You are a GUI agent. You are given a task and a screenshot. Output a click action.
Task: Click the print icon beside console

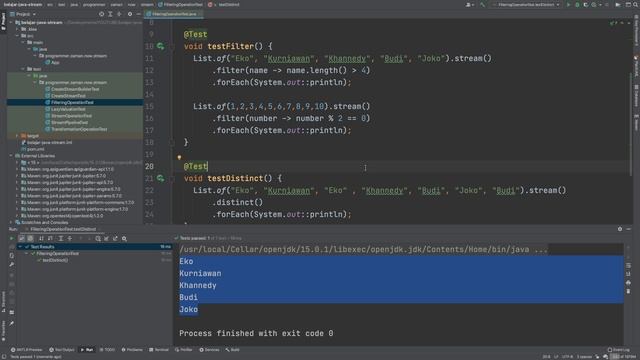pos(628,282)
